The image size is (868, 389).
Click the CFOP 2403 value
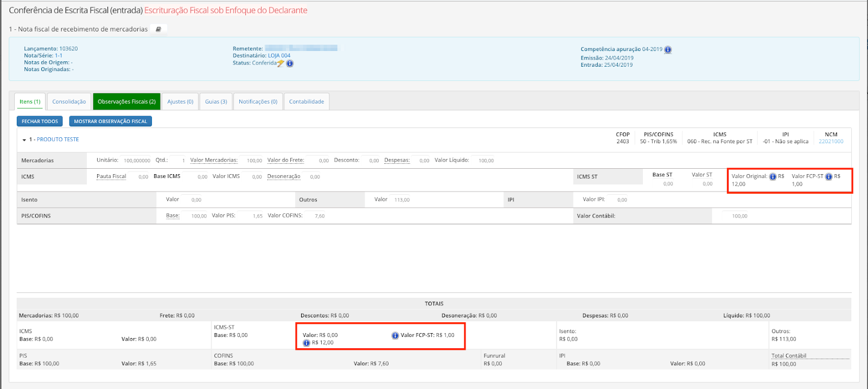click(623, 142)
